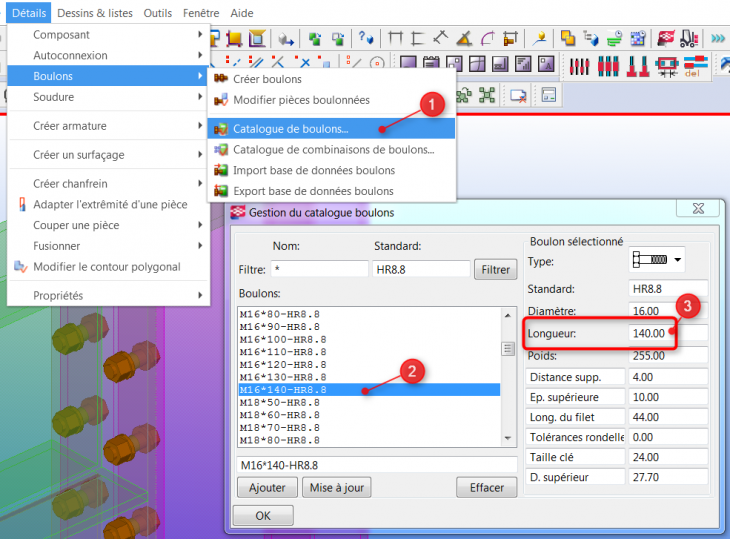The height and width of the screenshot is (539, 730).
Task: Click the Ajouter button
Action: [x=267, y=488]
